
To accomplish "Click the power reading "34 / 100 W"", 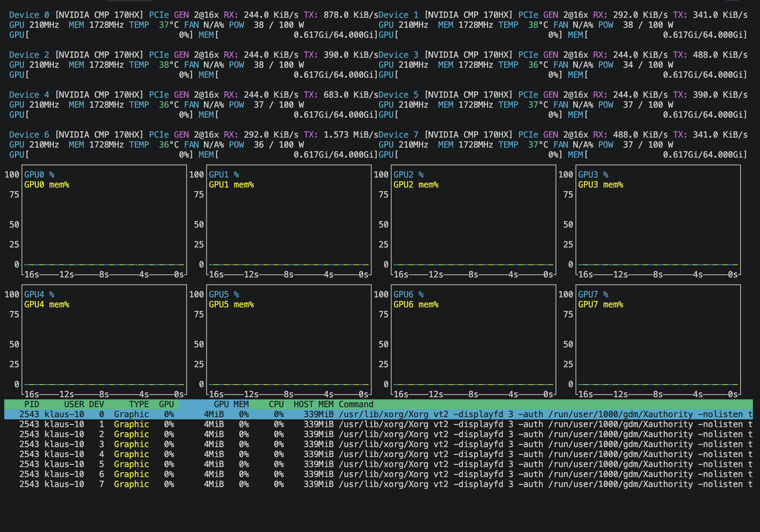I will [648, 65].
